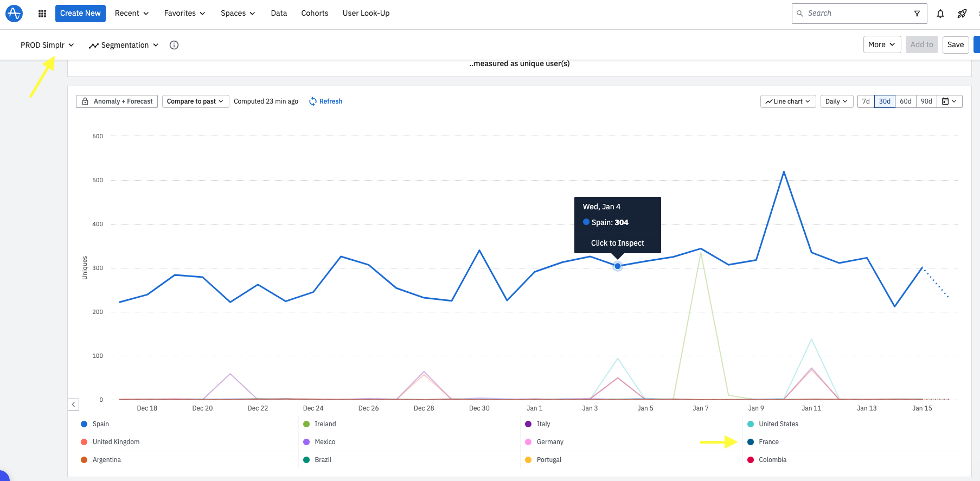Expand the Line chart dropdown
The image size is (980, 481).
click(x=788, y=101)
